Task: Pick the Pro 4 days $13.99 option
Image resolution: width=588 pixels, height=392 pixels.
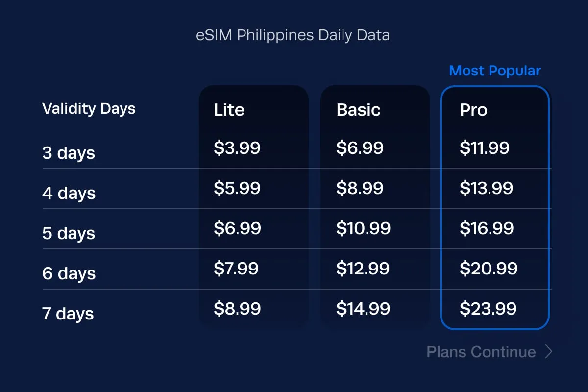Action: tap(486, 188)
